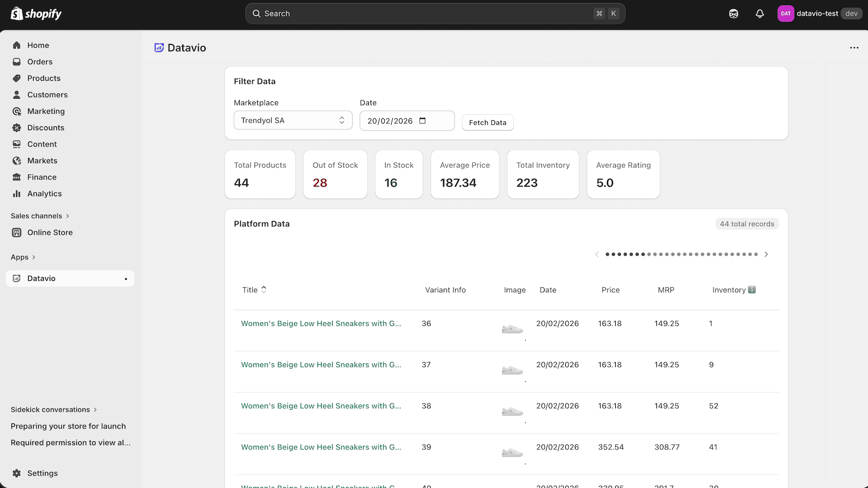Click the Markets globe icon
Image resolution: width=868 pixels, height=488 pixels.
(17, 160)
